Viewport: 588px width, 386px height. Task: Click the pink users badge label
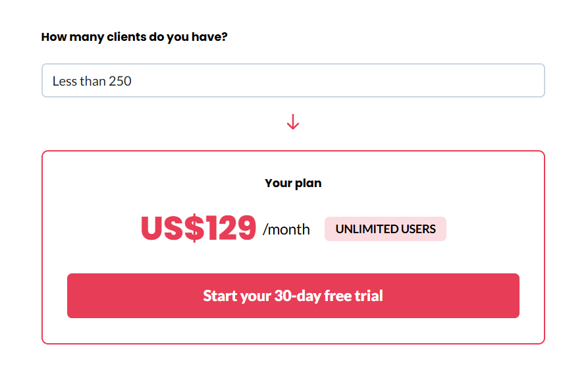coord(385,229)
